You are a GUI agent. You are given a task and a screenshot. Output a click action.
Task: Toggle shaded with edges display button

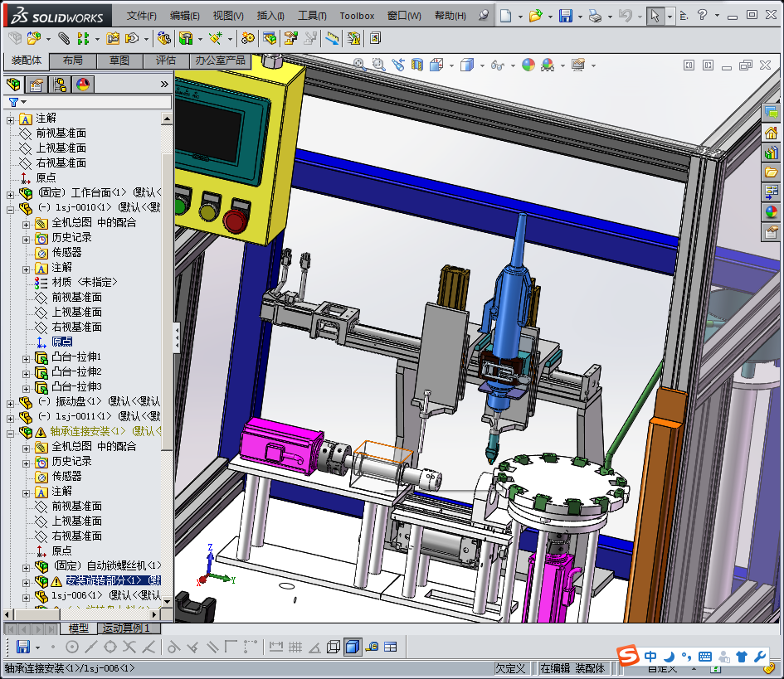click(353, 647)
